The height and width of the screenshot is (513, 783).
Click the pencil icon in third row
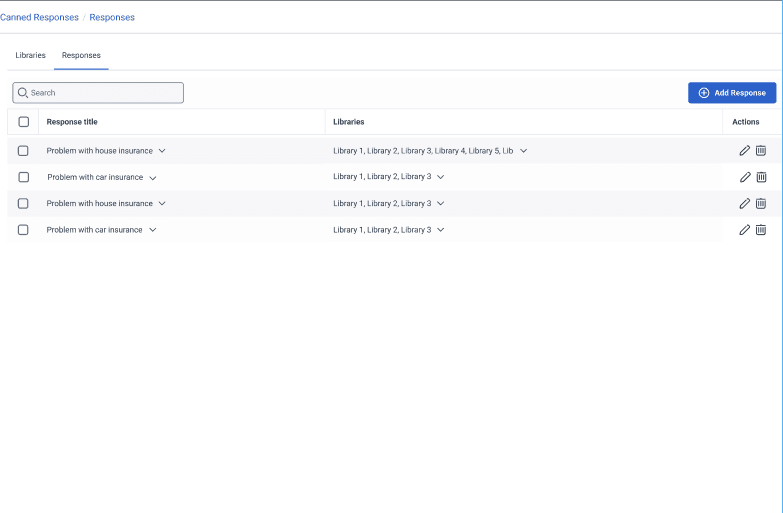click(x=744, y=203)
